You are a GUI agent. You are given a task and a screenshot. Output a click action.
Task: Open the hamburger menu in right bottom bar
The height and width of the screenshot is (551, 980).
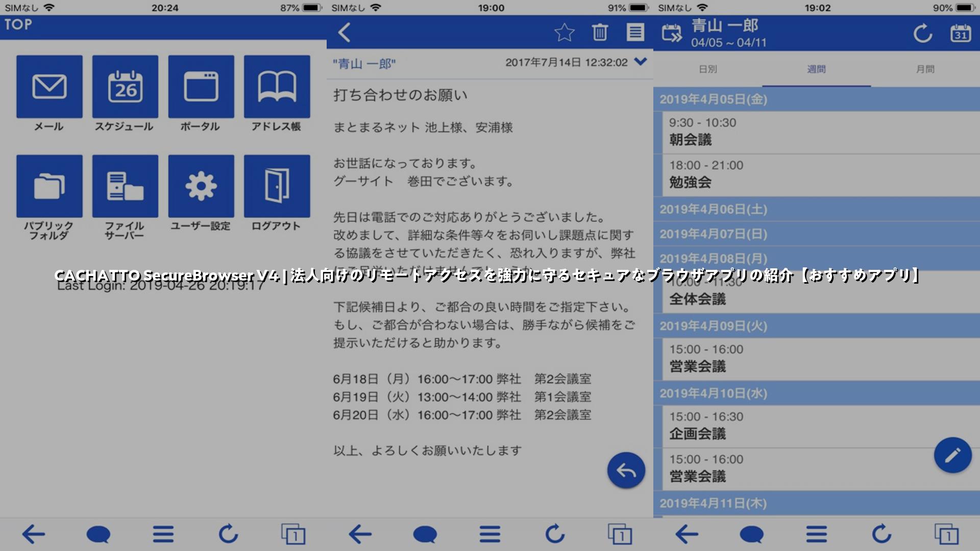(x=817, y=534)
